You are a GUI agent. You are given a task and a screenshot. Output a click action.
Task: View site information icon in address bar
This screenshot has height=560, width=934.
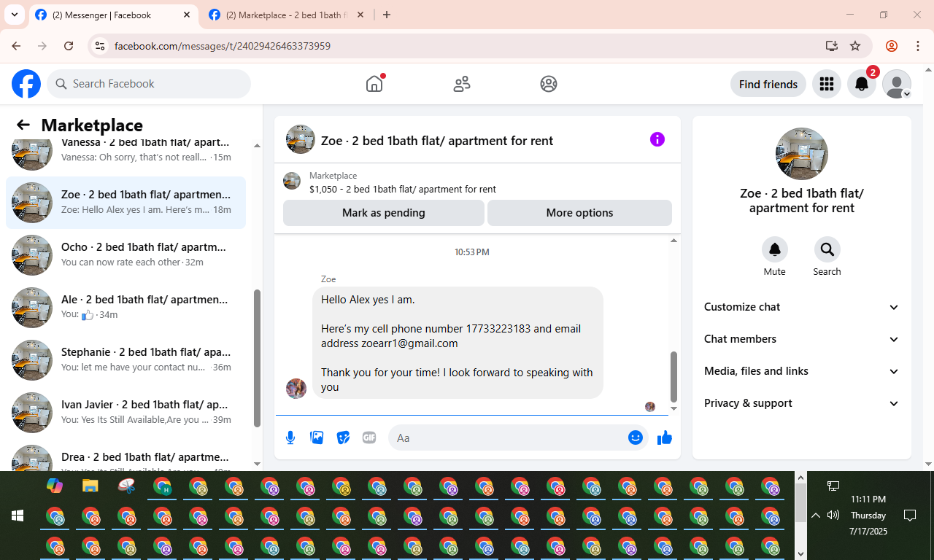pos(101,46)
